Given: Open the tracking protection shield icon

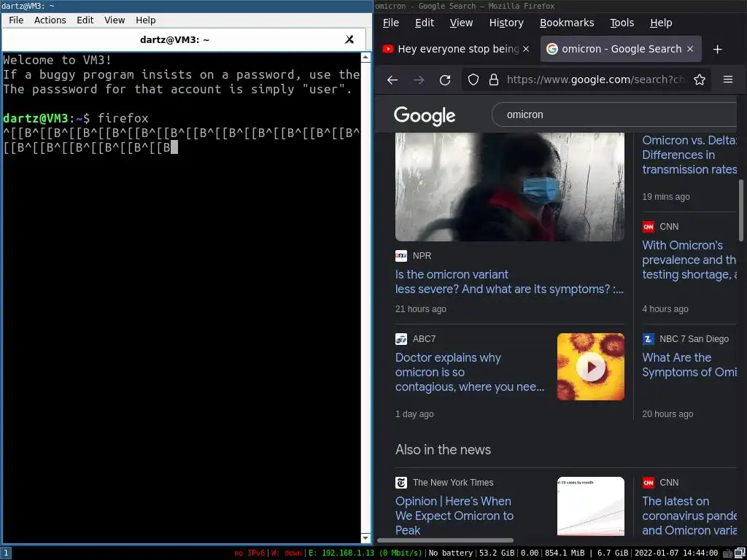Looking at the screenshot, I should pyautogui.click(x=473, y=79).
